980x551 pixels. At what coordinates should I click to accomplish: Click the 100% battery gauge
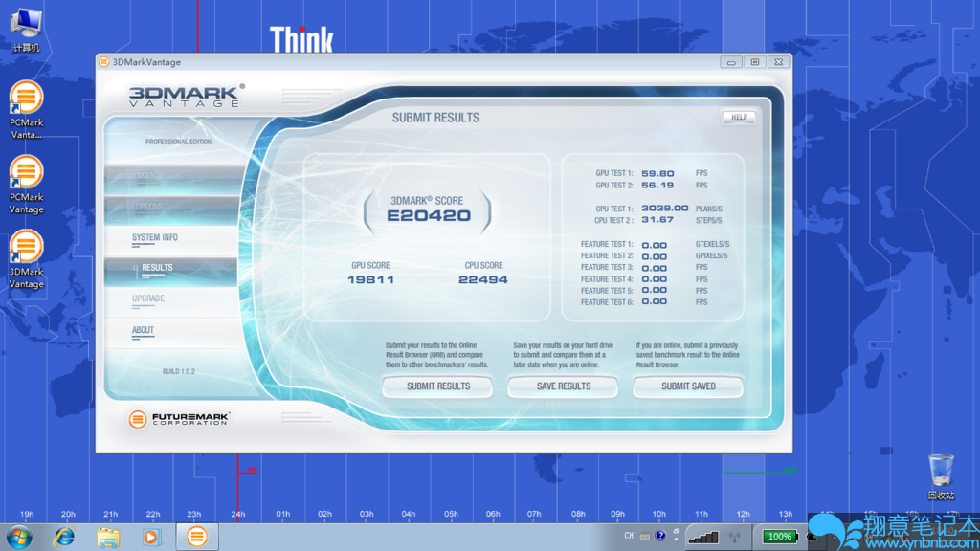tap(779, 536)
